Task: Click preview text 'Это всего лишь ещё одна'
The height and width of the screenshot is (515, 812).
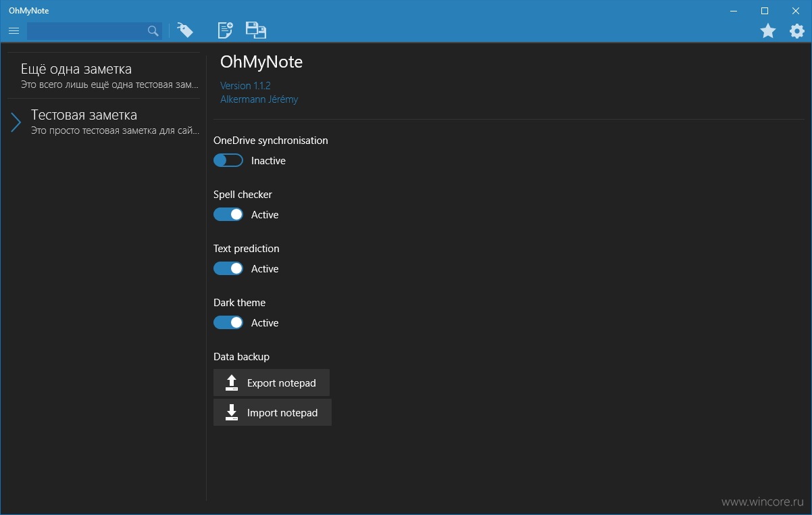Action: [x=109, y=84]
